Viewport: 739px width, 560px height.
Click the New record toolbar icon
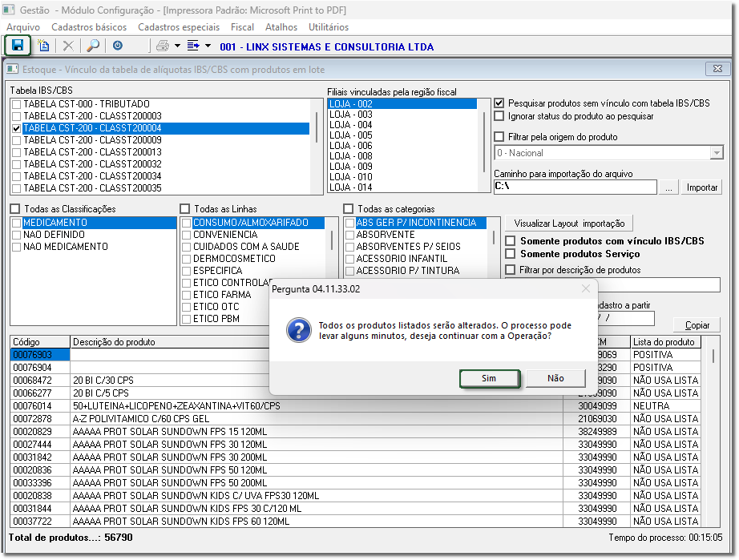tap(44, 46)
